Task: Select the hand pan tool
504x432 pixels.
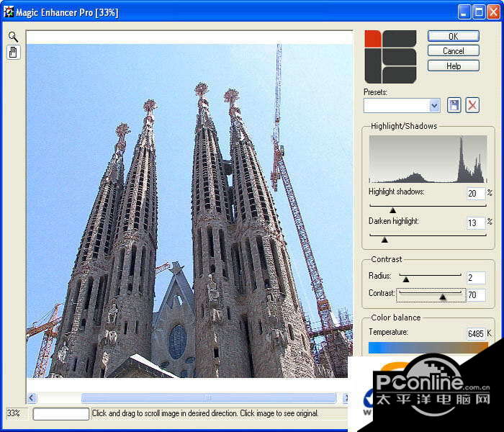Action: coord(13,52)
